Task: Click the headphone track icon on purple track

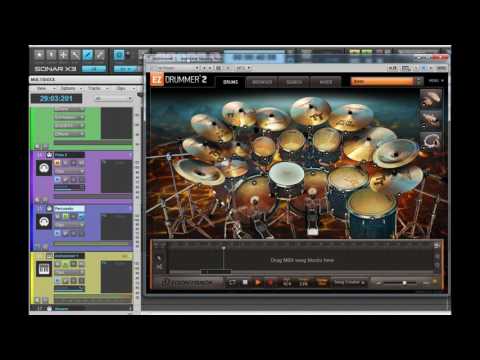Action: coord(44,168)
